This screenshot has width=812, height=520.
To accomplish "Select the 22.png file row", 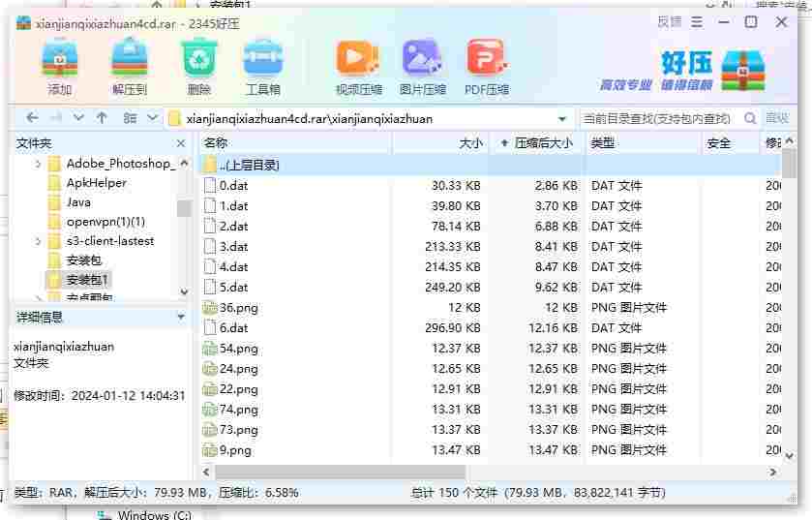I will pos(491,389).
